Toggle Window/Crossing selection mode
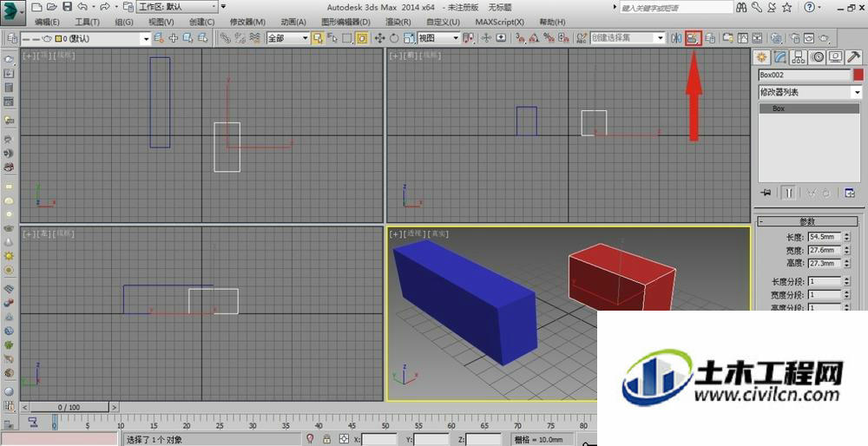Image resolution: width=868 pixels, height=446 pixels. tap(361, 38)
